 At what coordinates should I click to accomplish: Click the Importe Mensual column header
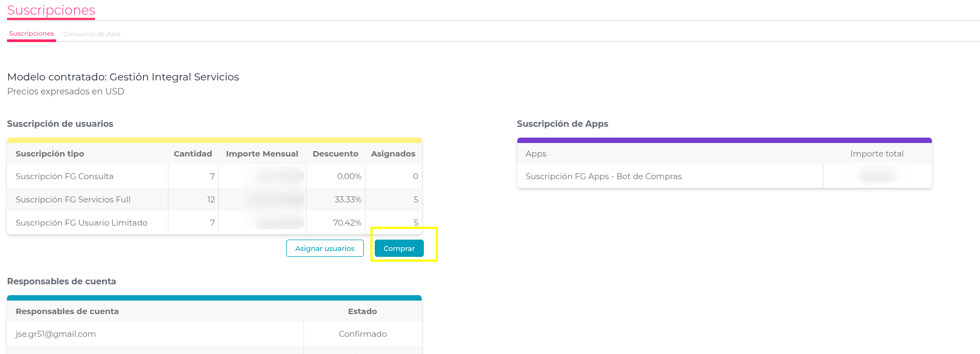(x=262, y=154)
